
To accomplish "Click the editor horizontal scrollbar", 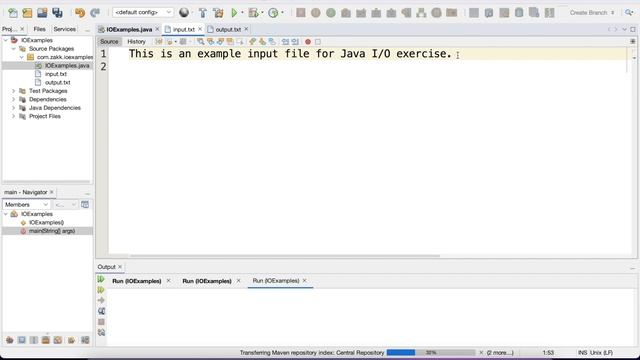I will click(285, 256).
